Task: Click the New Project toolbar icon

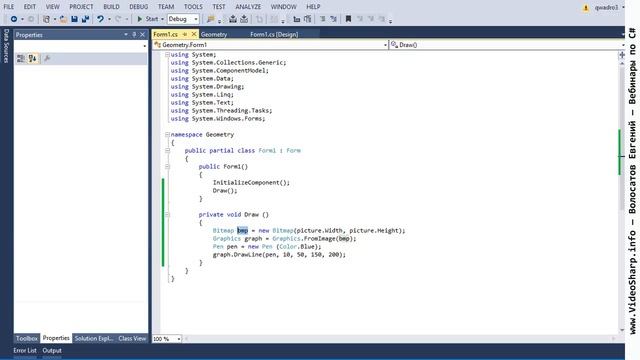Action: click(47, 19)
